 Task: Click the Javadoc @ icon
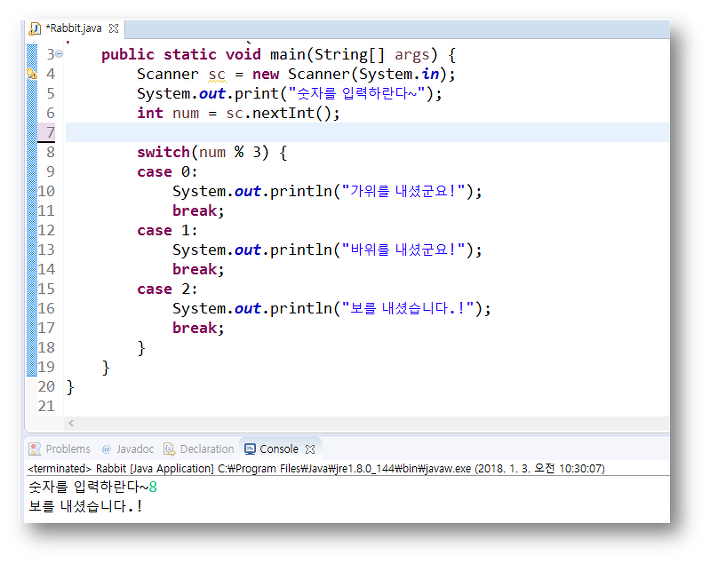[106, 449]
